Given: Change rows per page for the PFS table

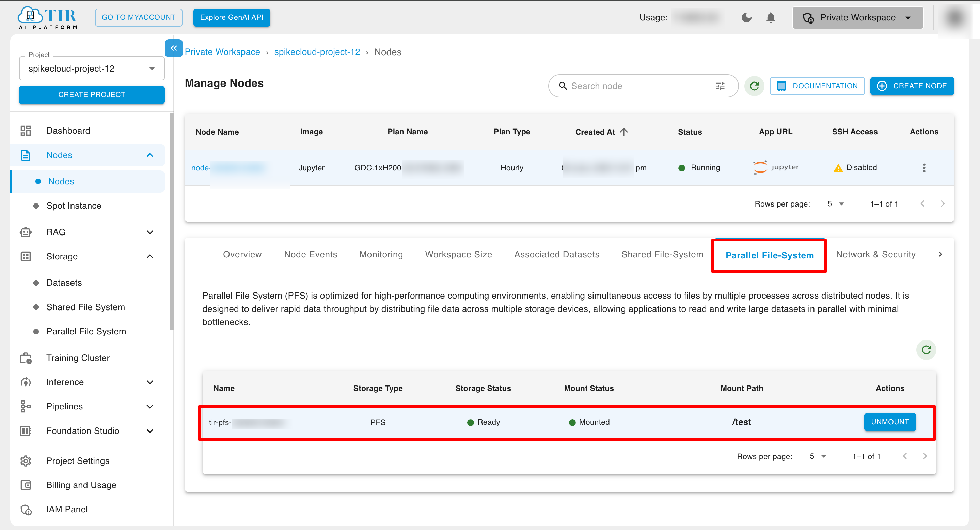Looking at the screenshot, I should coord(818,456).
